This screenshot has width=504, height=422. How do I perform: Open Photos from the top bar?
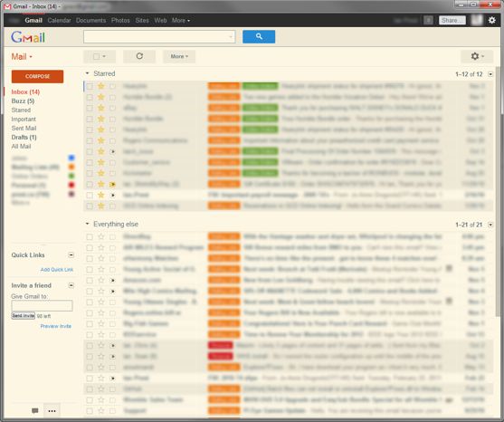tap(120, 20)
